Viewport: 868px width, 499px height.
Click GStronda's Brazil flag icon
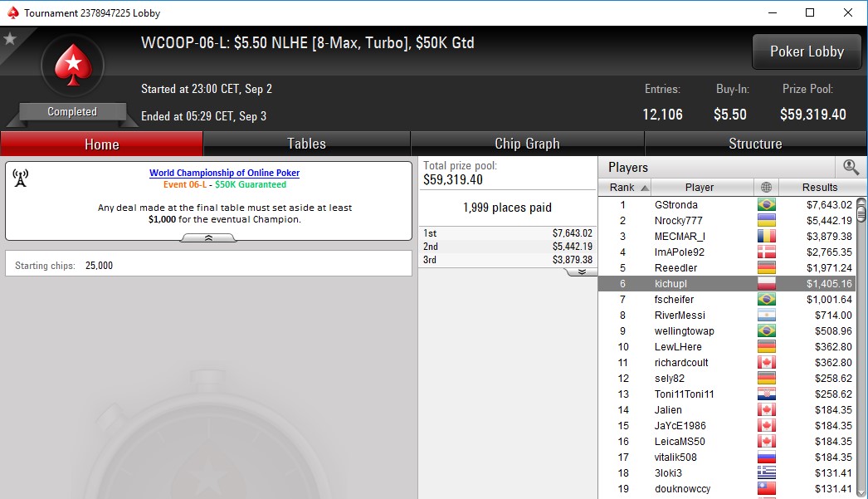766,205
